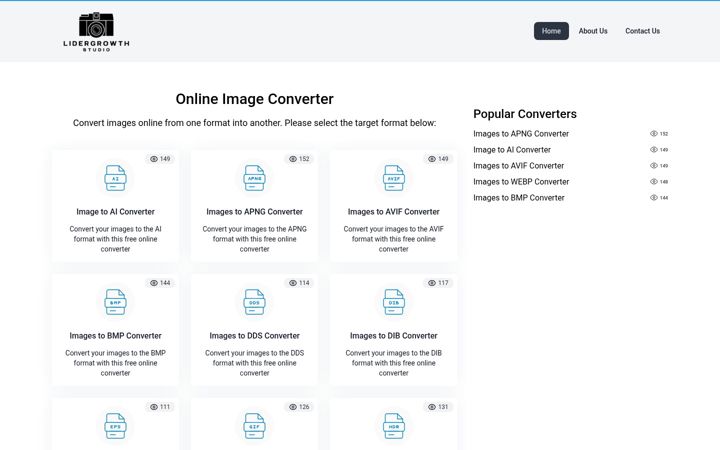Go to the About Us page
This screenshot has width=720, height=450.
pyautogui.click(x=593, y=31)
